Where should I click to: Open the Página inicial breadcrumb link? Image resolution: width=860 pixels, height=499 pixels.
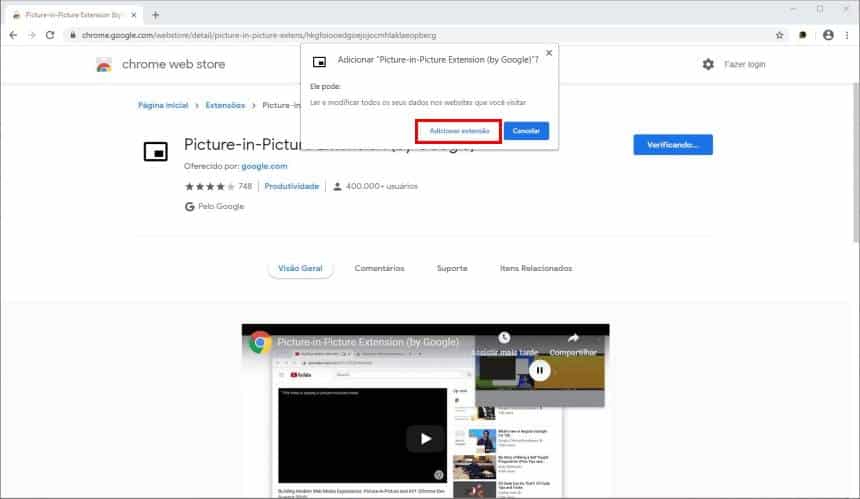(163, 105)
